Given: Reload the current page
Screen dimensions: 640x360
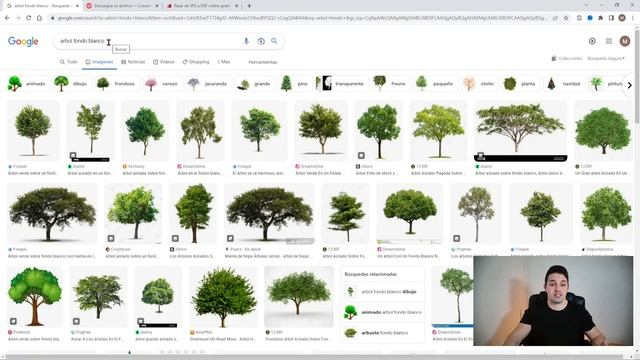Looking at the screenshot, I should (29, 18).
